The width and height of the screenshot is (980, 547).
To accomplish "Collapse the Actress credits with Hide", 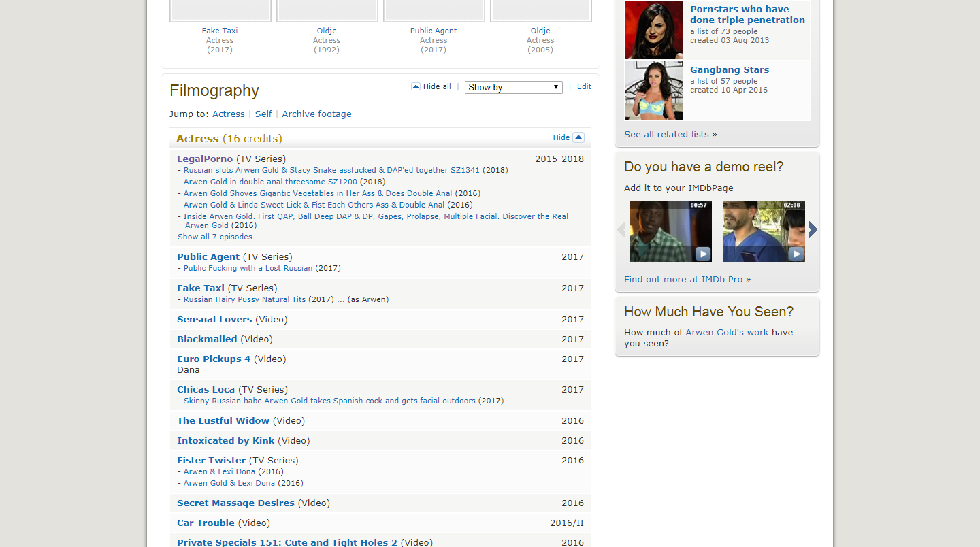I will pos(561,137).
